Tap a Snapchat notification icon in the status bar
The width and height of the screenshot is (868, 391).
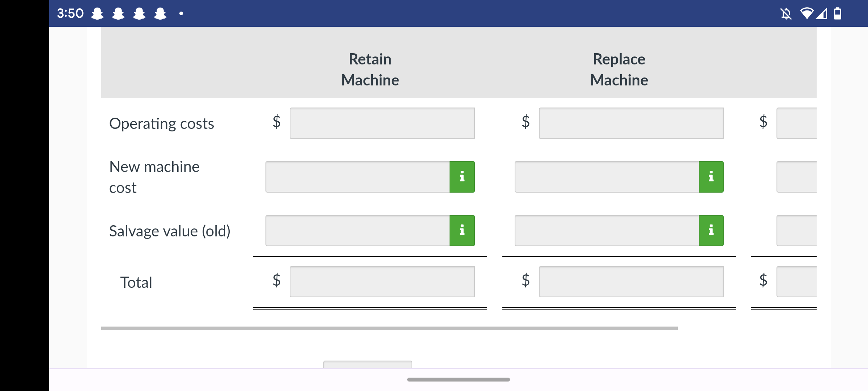click(x=96, y=13)
